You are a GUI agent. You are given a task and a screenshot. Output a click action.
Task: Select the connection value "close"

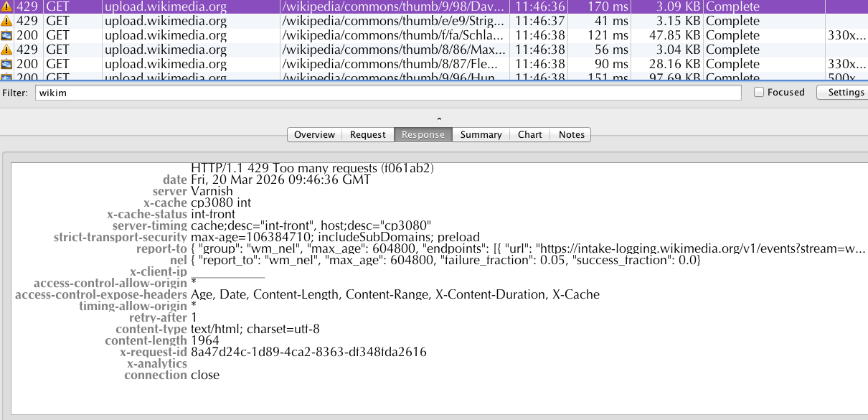205,375
